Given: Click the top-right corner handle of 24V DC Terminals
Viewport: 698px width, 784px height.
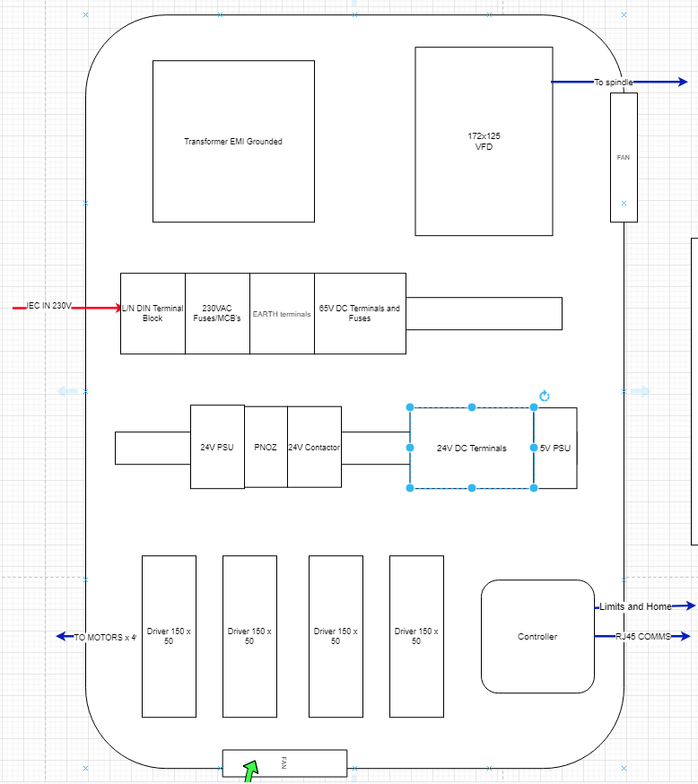Looking at the screenshot, I should coord(534,407).
